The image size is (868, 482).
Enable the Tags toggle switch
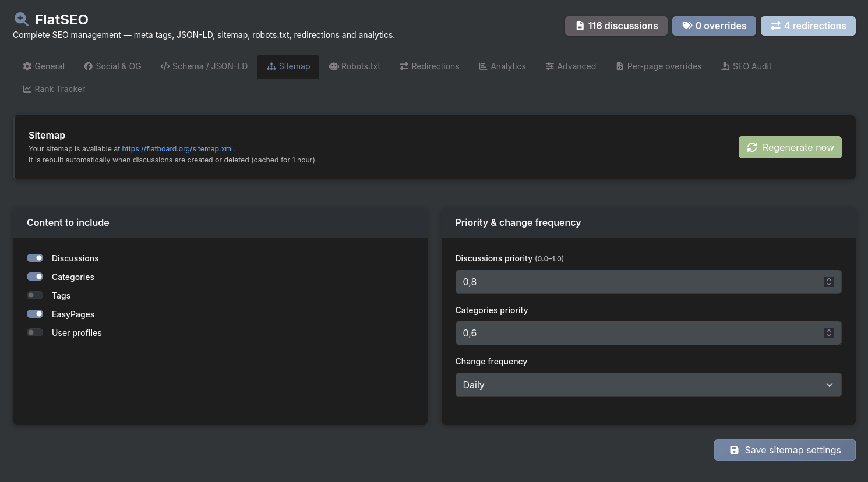point(35,295)
